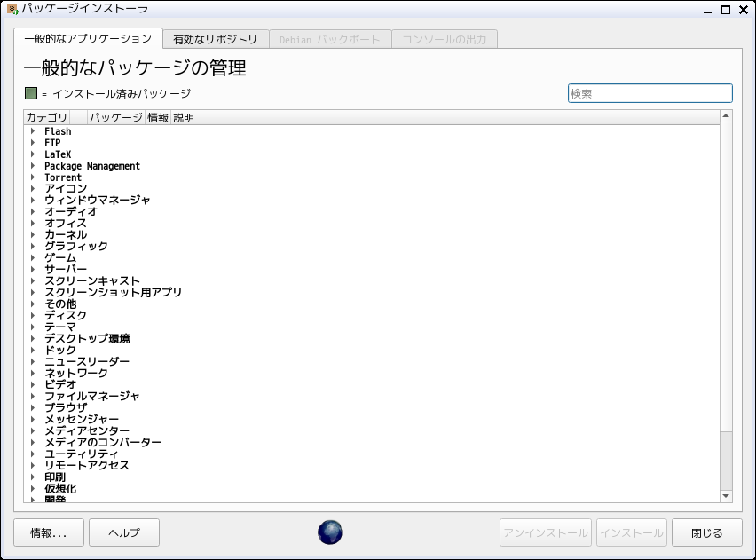The image size is (756, 560).
Task: Click the globe icon at the bottom
Action: click(x=330, y=532)
